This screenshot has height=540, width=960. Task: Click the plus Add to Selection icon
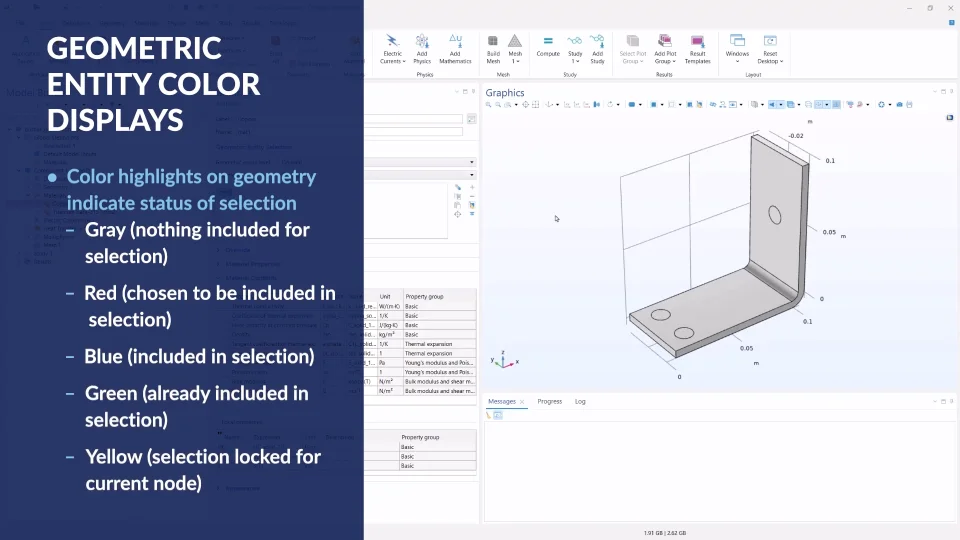coord(472,187)
